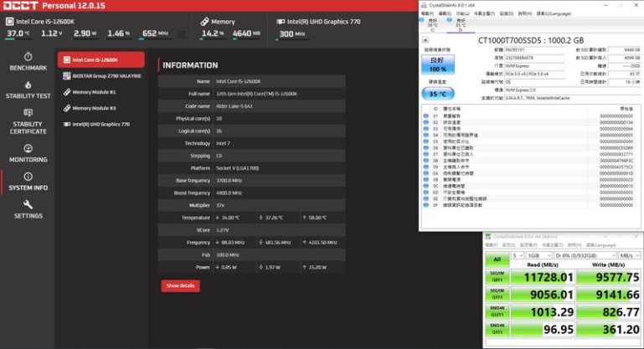Click the 11728.01 read result bar

pos(542,277)
